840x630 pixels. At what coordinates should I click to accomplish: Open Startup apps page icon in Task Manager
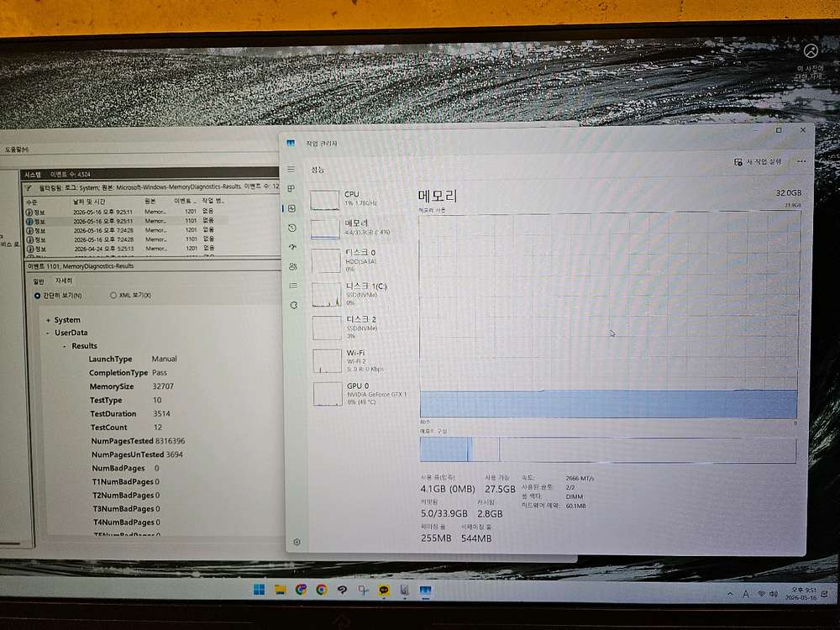292,247
